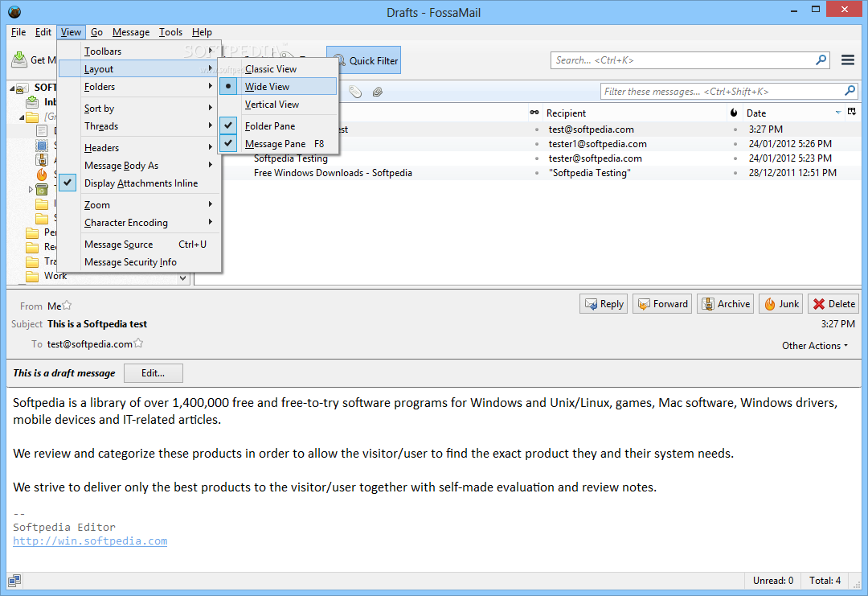Click the junk status flame column header

(x=734, y=113)
